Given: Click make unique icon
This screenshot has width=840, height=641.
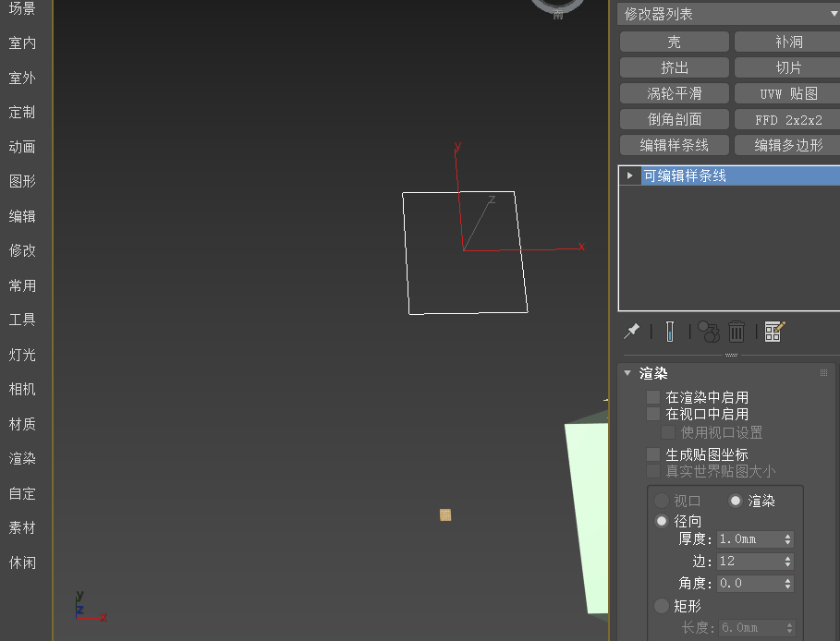Looking at the screenshot, I should coord(709,332).
